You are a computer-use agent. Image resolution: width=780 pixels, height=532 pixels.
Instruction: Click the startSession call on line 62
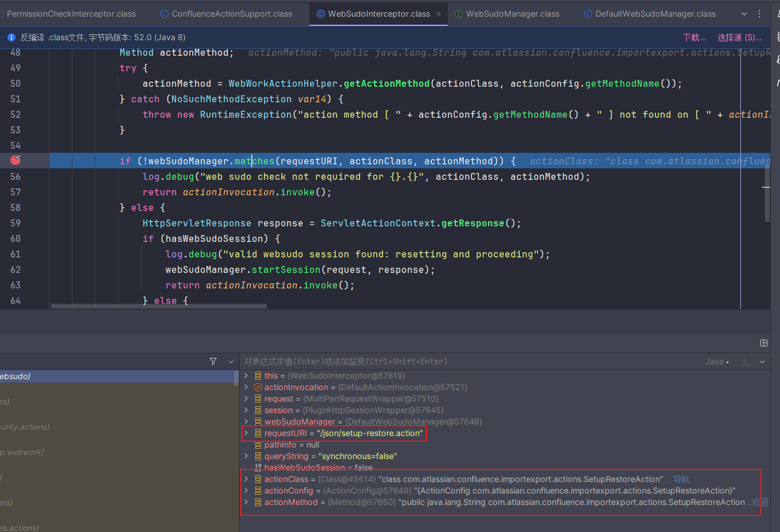click(x=286, y=269)
